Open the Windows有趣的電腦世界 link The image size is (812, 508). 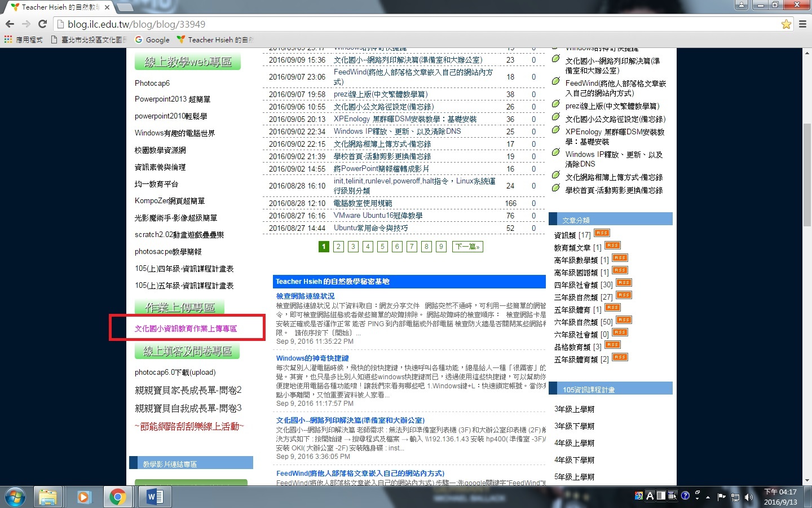[175, 133]
